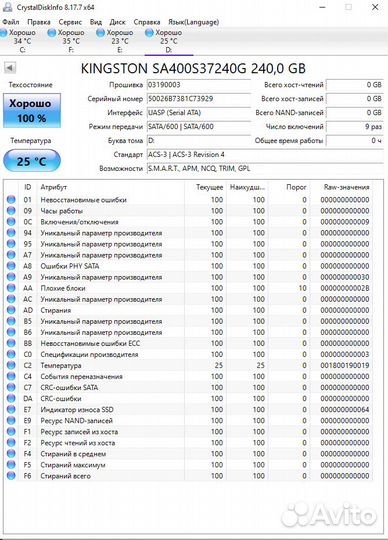Click status icon for C7 CRC-ошибки SATA
This screenshot has width=388, height=540.
pos(11,387)
